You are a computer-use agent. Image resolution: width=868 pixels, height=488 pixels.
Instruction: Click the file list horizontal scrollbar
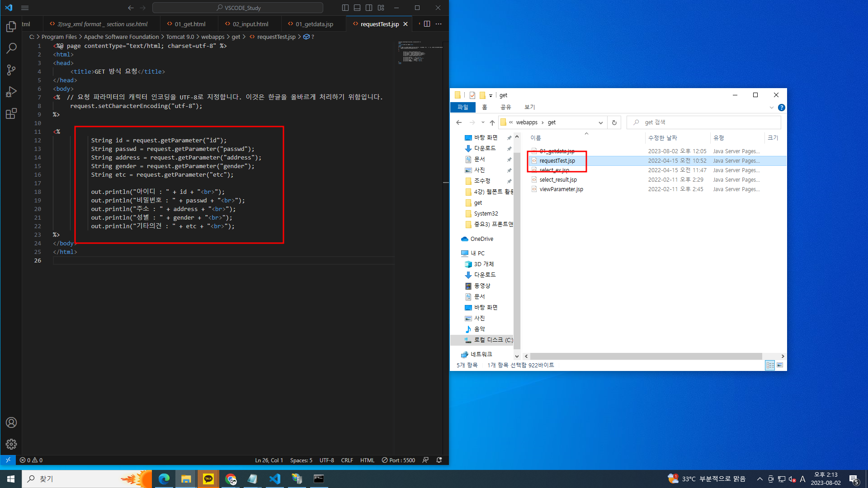pos(646,356)
